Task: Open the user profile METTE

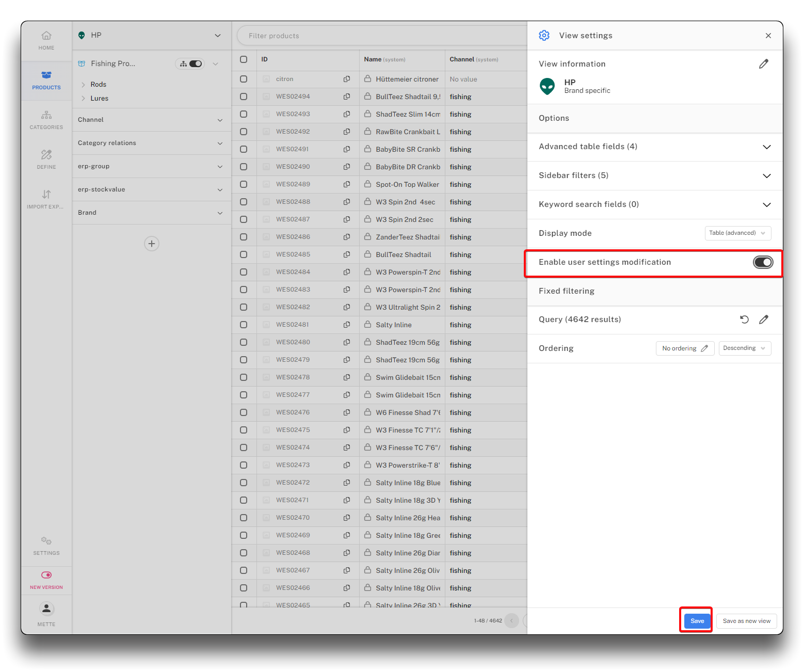Action: coord(46,614)
